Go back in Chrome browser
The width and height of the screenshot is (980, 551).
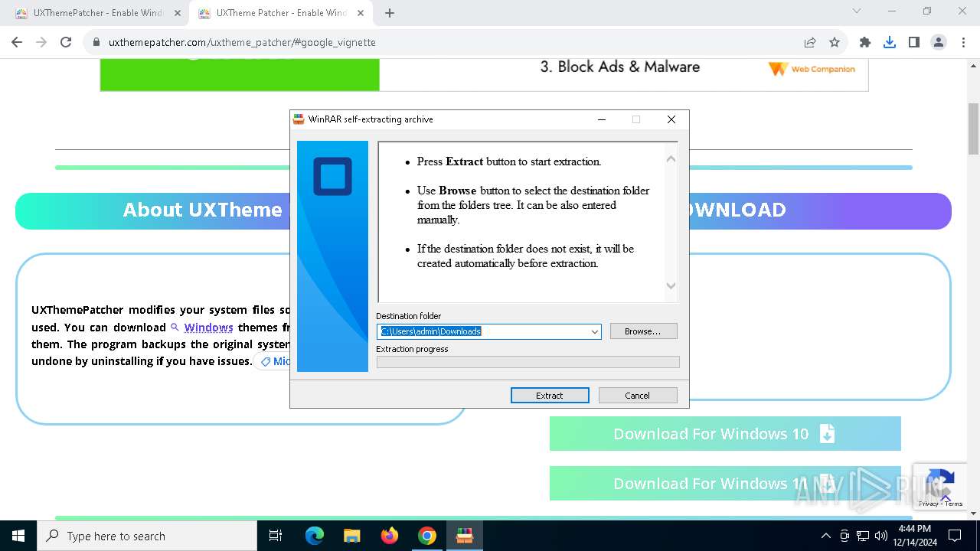[x=17, y=42]
